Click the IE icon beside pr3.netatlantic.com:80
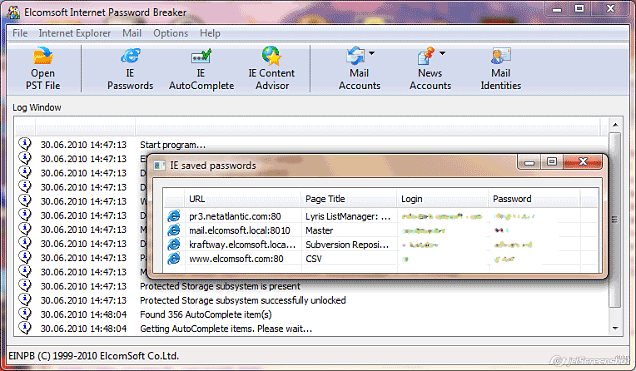The height and width of the screenshot is (371, 636). pos(174,216)
